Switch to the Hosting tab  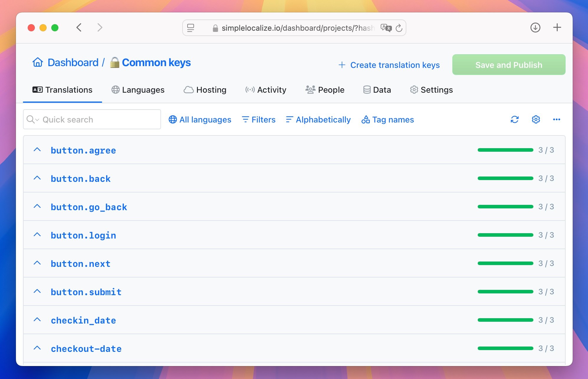click(205, 90)
